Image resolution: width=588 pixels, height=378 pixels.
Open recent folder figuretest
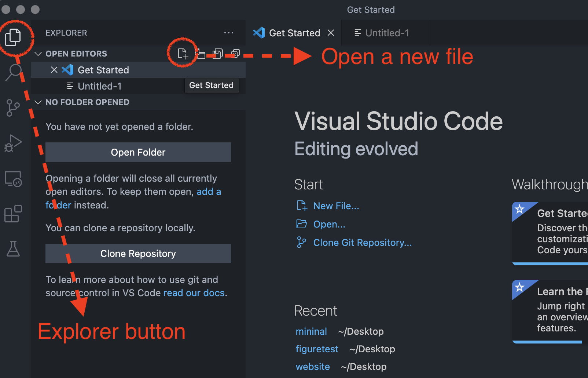(x=317, y=349)
